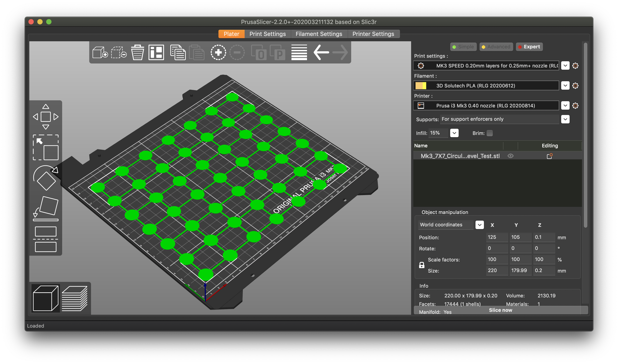Click the Size X field showing 220
618x364 pixels.
click(497, 270)
